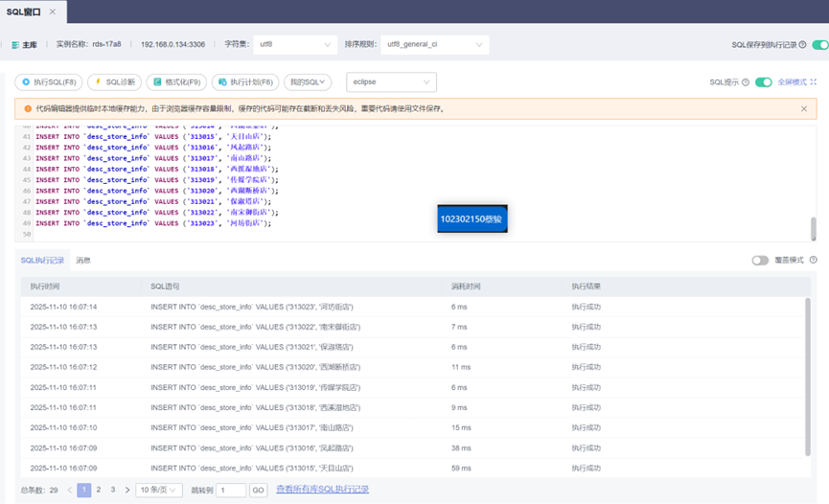
Task: Close the SQL窗口 tab
Action: (53, 11)
